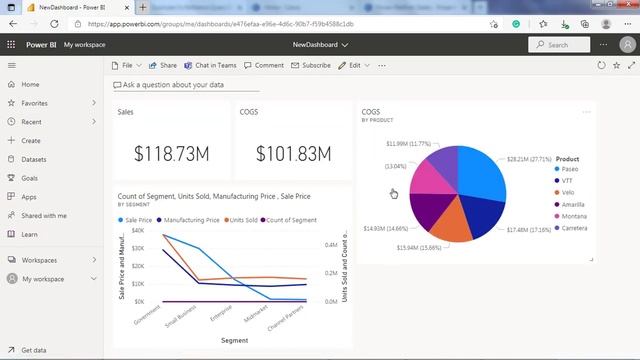Viewport: 640px width, 360px height.
Task: Open browser collections icon
Action: click(584, 24)
